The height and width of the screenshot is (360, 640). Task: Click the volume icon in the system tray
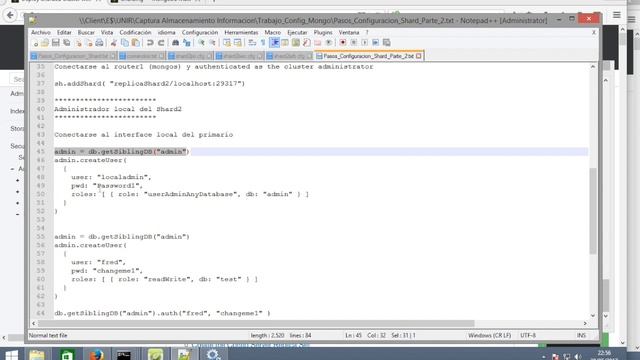tap(578, 356)
